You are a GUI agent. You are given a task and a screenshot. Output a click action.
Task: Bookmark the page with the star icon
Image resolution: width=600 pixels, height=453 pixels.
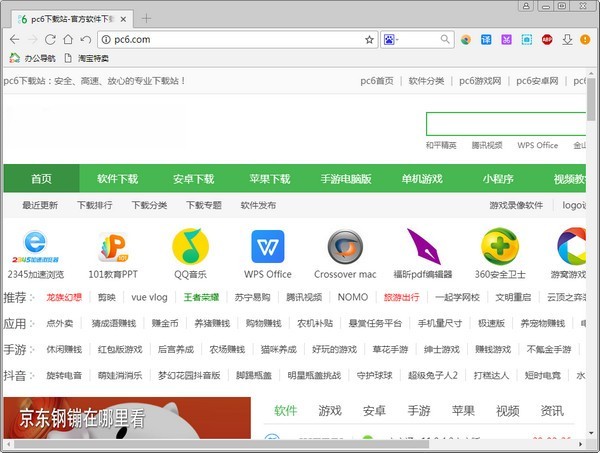point(369,39)
